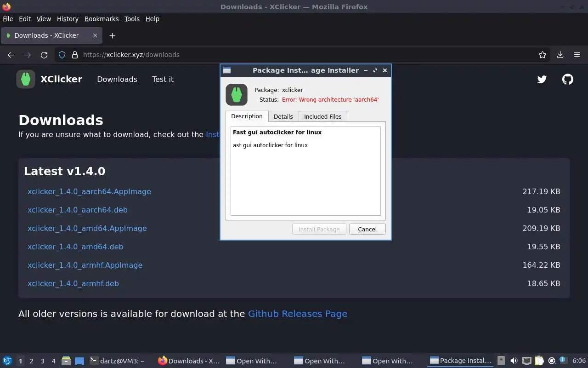
Task: Open the History menu
Action: (x=68, y=19)
